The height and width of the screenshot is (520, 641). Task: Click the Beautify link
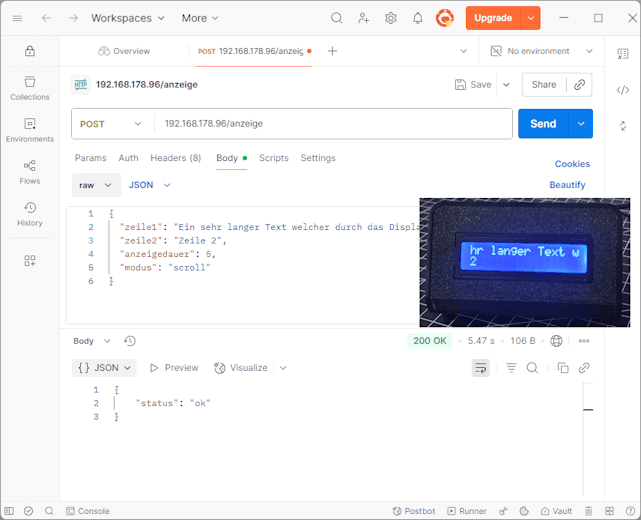pos(567,185)
